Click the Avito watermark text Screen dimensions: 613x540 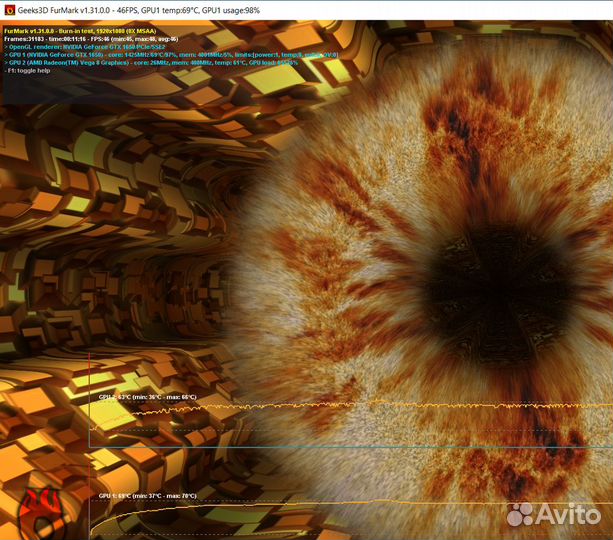click(570, 514)
